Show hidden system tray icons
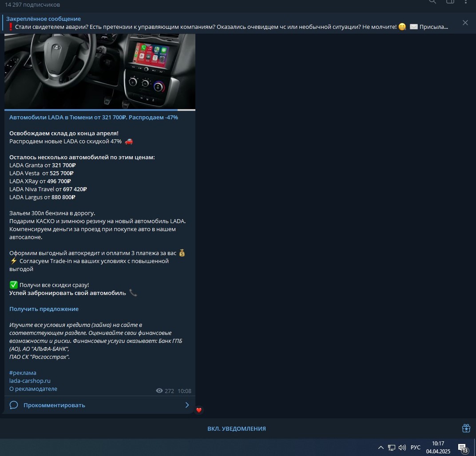The width and height of the screenshot is (476, 456). pos(381,448)
